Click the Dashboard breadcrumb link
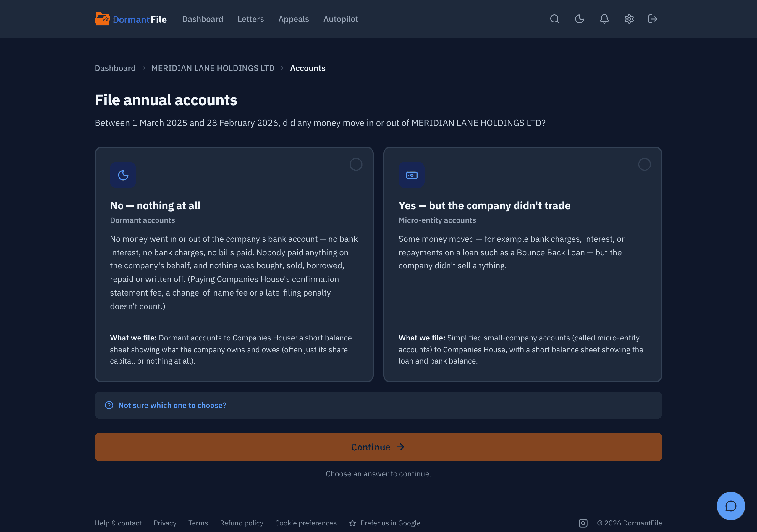The height and width of the screenshot is (532, 757). pos(115,68)
